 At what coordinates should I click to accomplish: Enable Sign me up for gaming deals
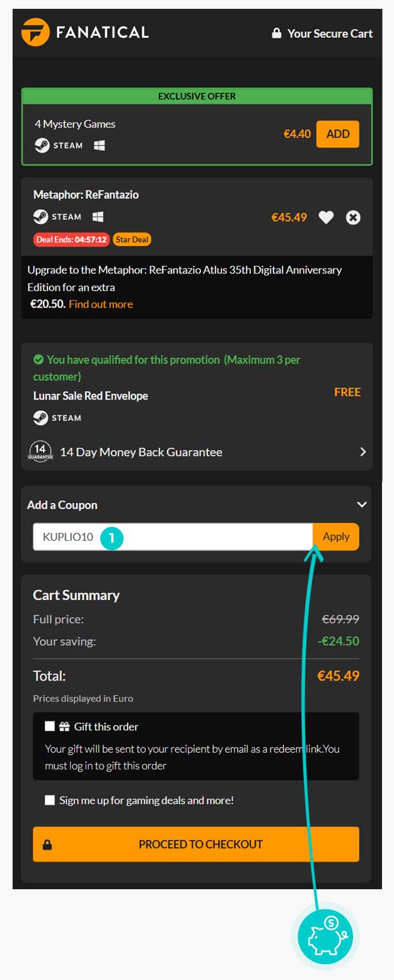click(x=50, y=800)
